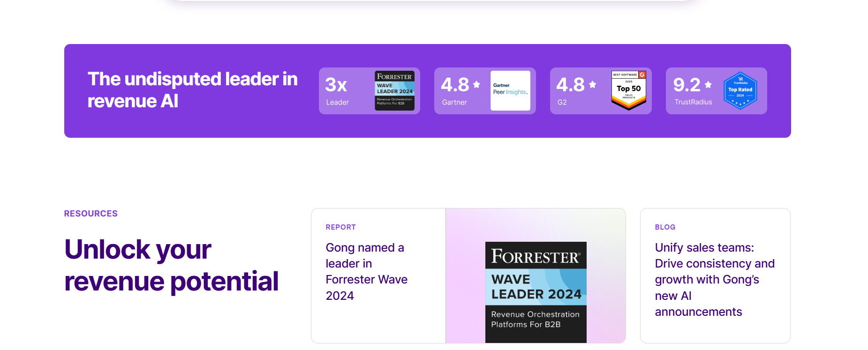This screenshot has width=868, height=350.
Task: Click the 'Gartner' caption text
Action: (x=454, y=102)
